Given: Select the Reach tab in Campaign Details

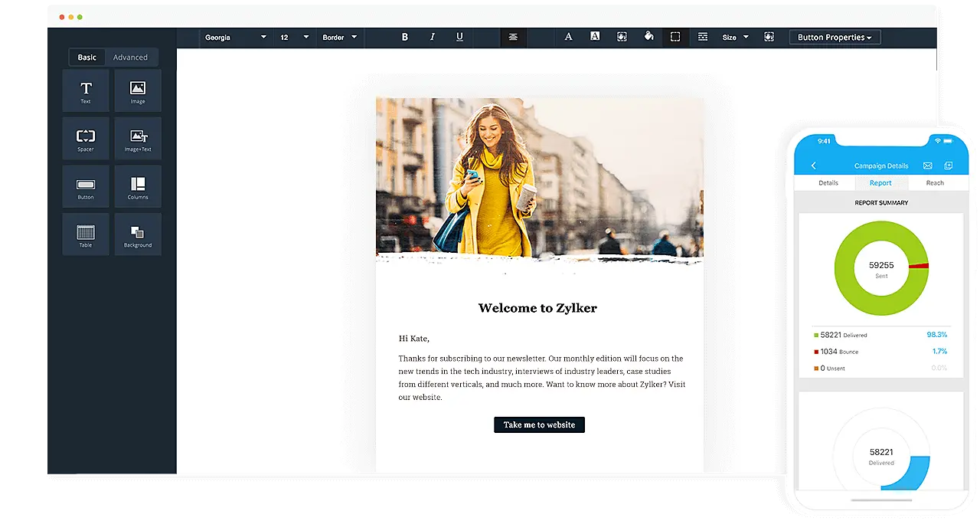Looking at the screenshot, I should point(935,182).
